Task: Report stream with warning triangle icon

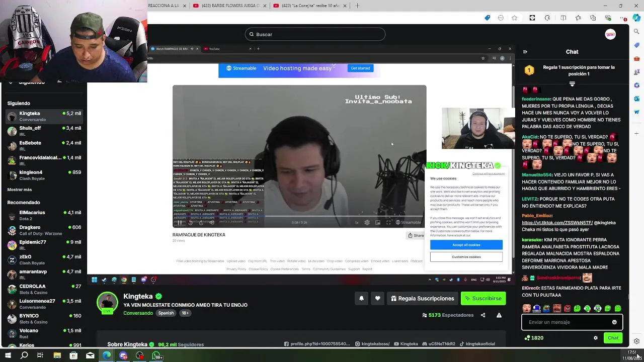Action: [499, 315]
